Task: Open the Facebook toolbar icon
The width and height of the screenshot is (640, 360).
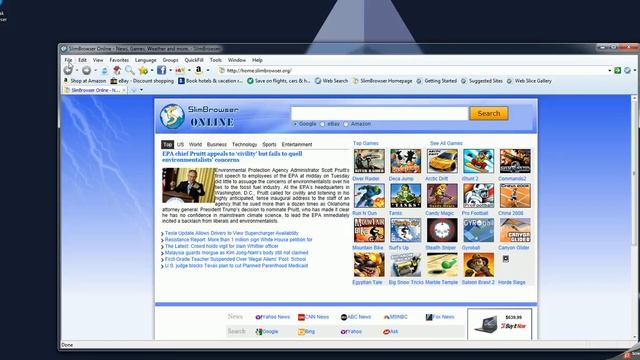Action: click(162, 70)
